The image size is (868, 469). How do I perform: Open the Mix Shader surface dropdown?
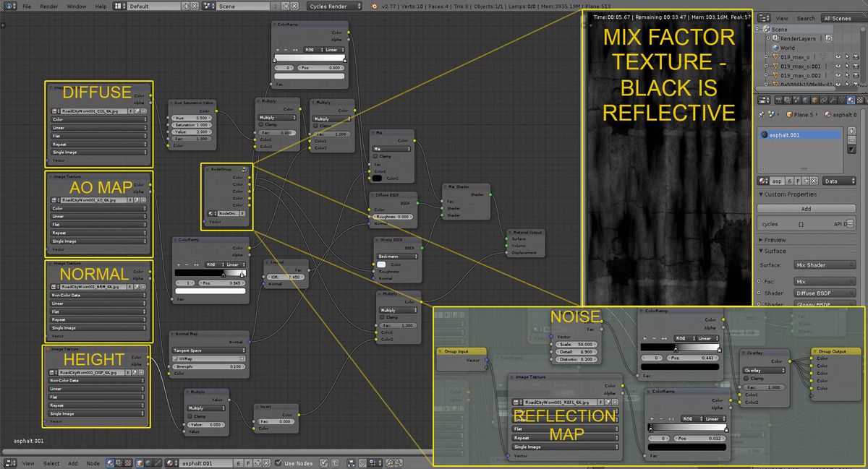pos(825,265)
